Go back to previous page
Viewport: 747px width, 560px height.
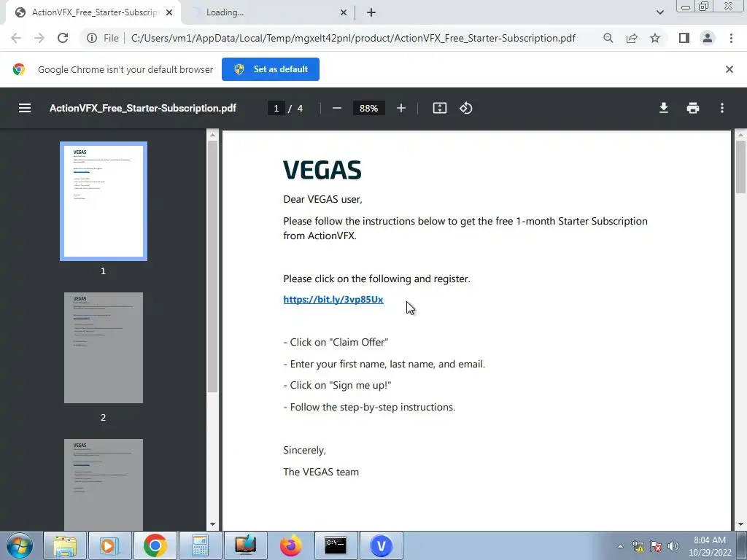(16, 38)
